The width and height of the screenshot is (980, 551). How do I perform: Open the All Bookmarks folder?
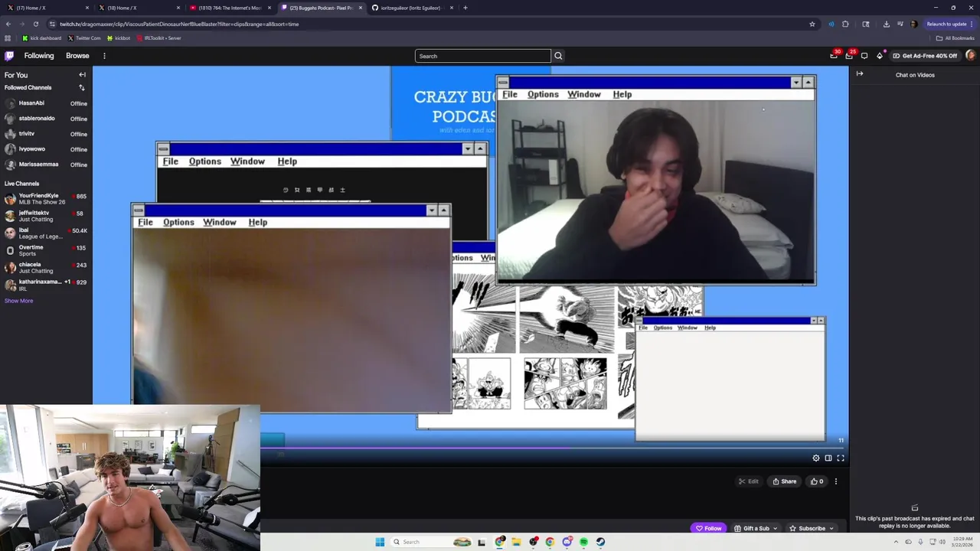(955, 38)
